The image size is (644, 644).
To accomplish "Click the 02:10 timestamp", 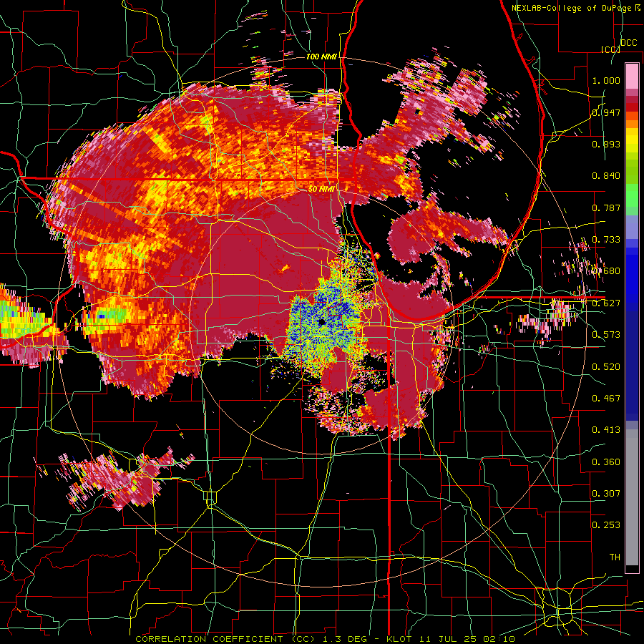I will pyautogui.click(x=499, y=639).
